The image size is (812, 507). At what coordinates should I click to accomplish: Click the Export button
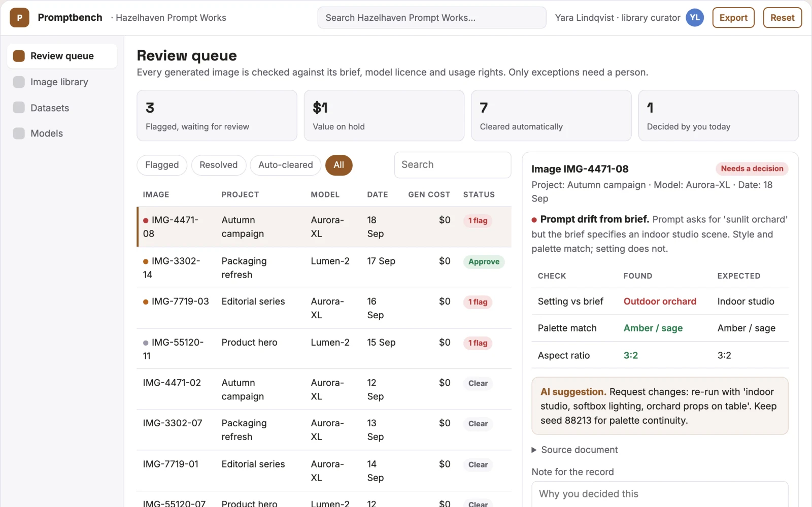click(x=733, y=18)
